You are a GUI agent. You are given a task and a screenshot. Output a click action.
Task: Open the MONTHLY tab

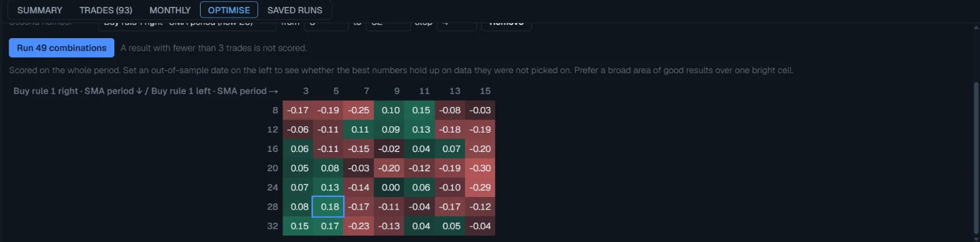point(170,11)
